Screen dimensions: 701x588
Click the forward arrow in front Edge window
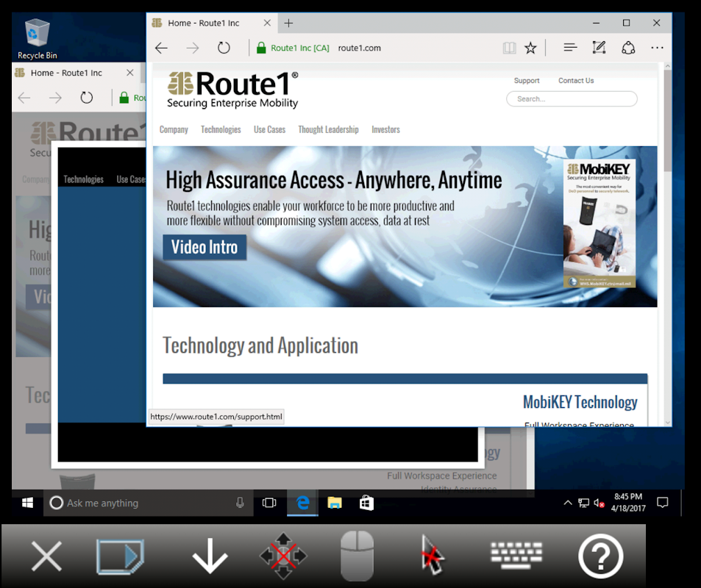coord(193,48)
